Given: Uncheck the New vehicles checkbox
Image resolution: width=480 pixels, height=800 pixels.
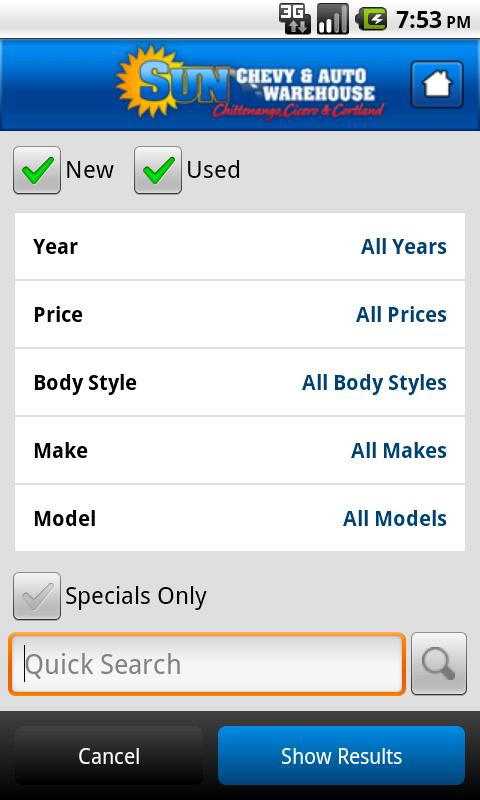Looking at the screenshot, I should [37, 170].
